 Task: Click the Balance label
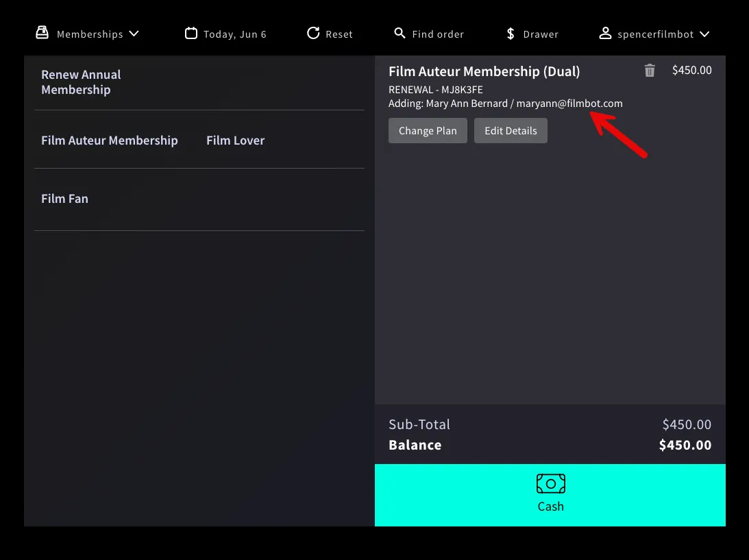point(415,445)
